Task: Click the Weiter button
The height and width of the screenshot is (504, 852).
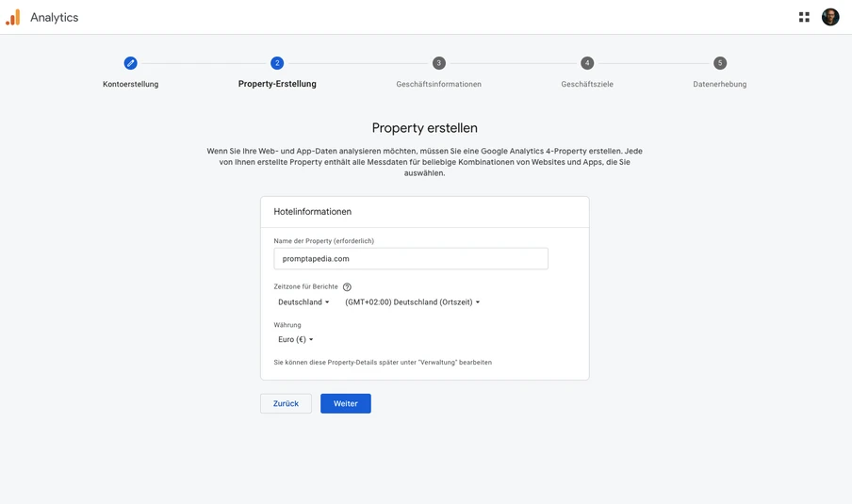Action: [x=346, y=403]
